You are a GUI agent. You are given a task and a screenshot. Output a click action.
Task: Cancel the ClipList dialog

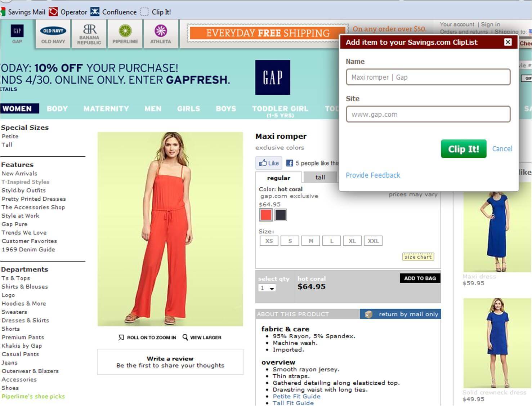(502, 149)
